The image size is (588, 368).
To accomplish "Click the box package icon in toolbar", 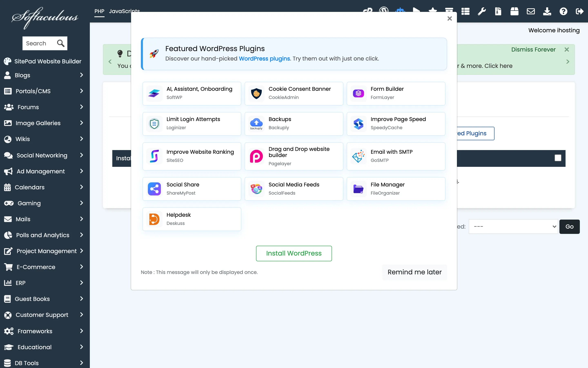I will 514,11.
